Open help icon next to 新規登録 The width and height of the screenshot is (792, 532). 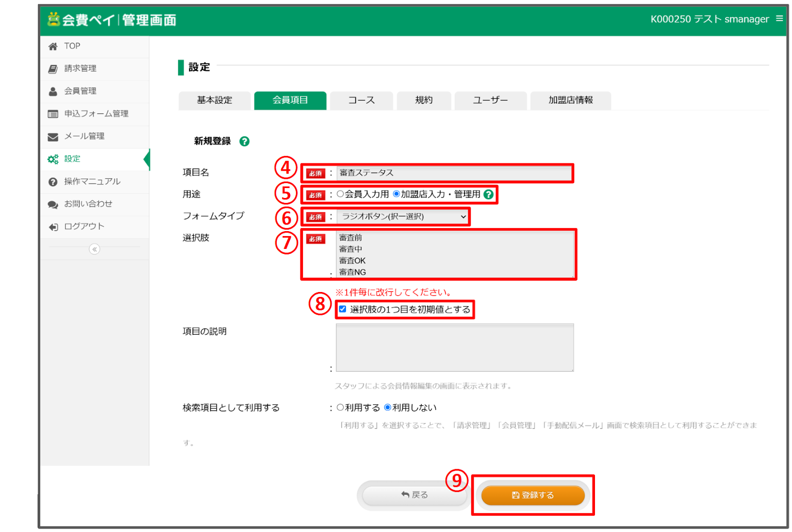[x=244, y=142]
